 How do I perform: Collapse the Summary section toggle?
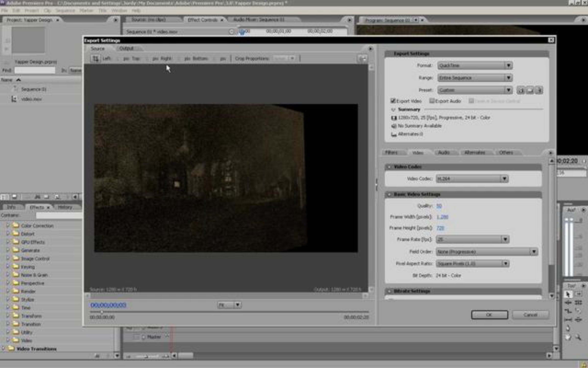pyautogui.click(x=393, y=109)
